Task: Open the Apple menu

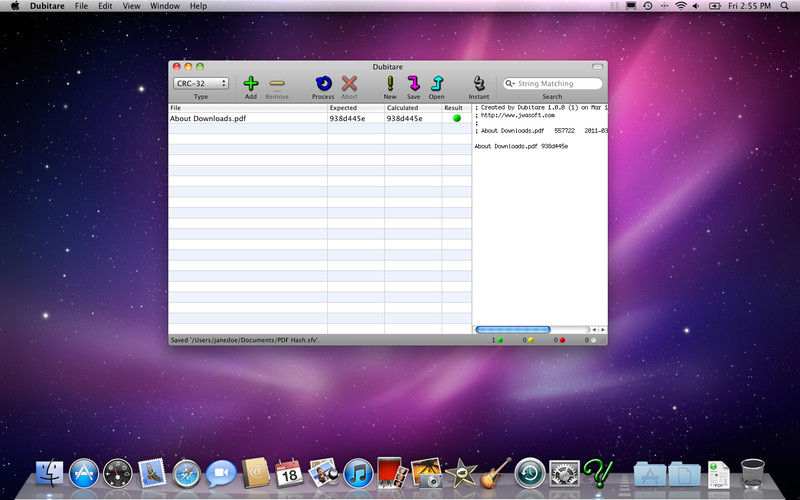Action: (15, 6)
